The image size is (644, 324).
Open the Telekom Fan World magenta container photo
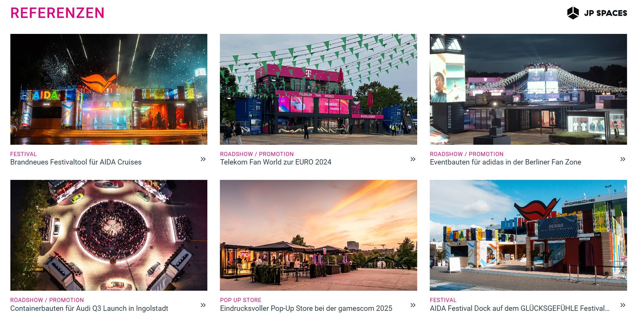click(x=319, y=89)
